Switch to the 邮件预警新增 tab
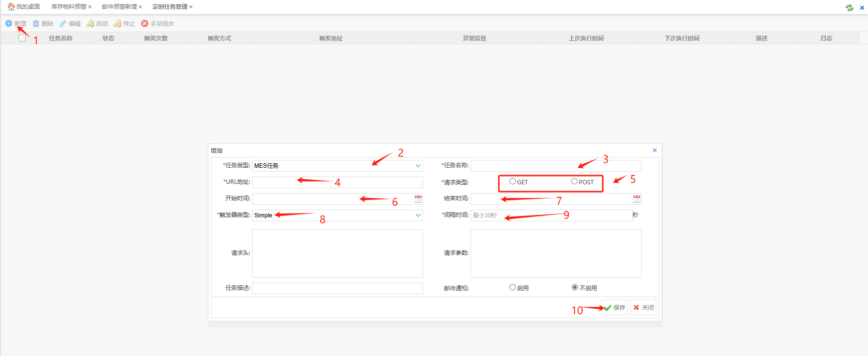The image size is (868, 356). click(119, 7)
